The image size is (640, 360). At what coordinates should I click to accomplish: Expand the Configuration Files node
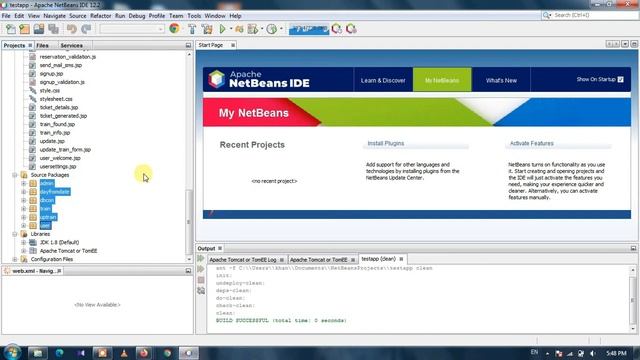pos(15,260)
